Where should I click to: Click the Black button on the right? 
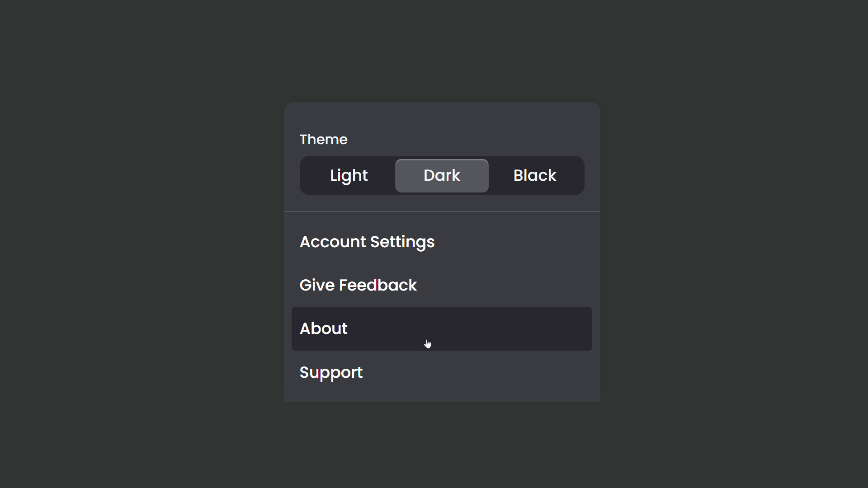[534, 175]
